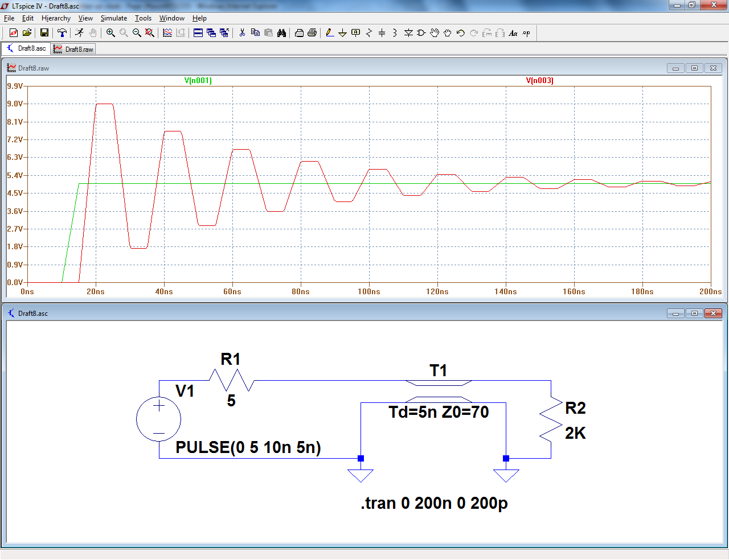Click the R1 resistor label
Viewport: 729px width, 560px height.
coord(231,359)
